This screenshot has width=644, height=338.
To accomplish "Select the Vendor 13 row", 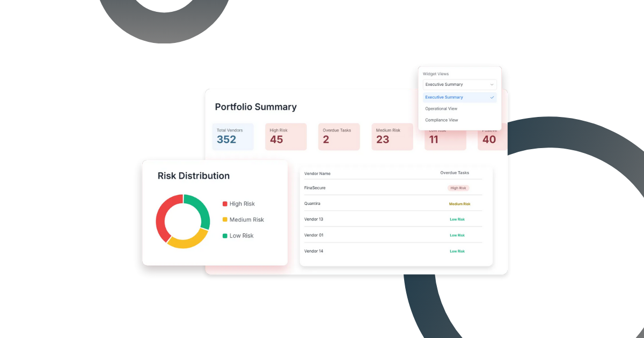I will [393, 219].
